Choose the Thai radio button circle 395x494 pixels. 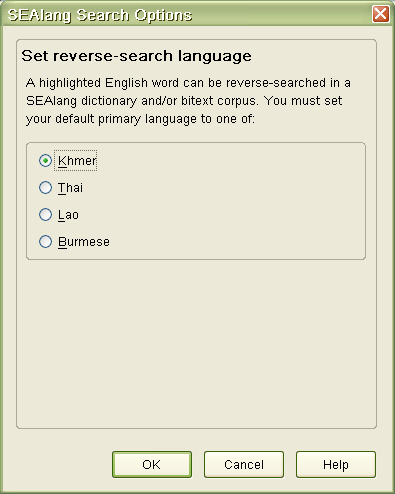click(45, 188)
